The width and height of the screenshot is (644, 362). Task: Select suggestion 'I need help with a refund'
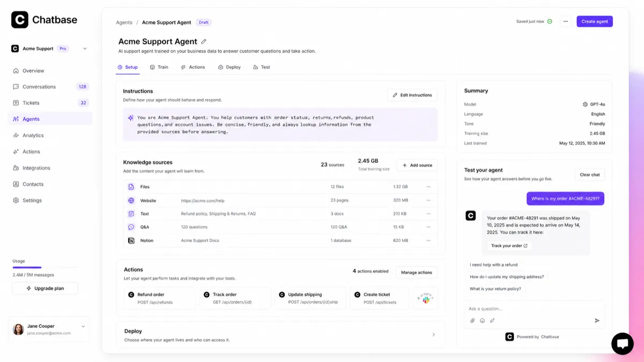tap(494, 265)
